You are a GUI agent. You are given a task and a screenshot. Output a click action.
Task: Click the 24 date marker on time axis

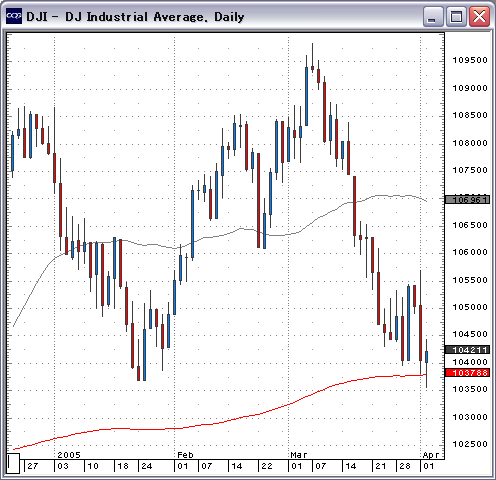coord(147,466)
